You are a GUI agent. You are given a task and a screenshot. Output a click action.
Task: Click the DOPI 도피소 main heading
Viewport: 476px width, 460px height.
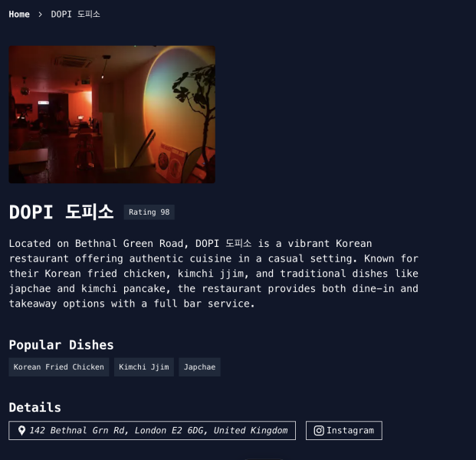61,212
